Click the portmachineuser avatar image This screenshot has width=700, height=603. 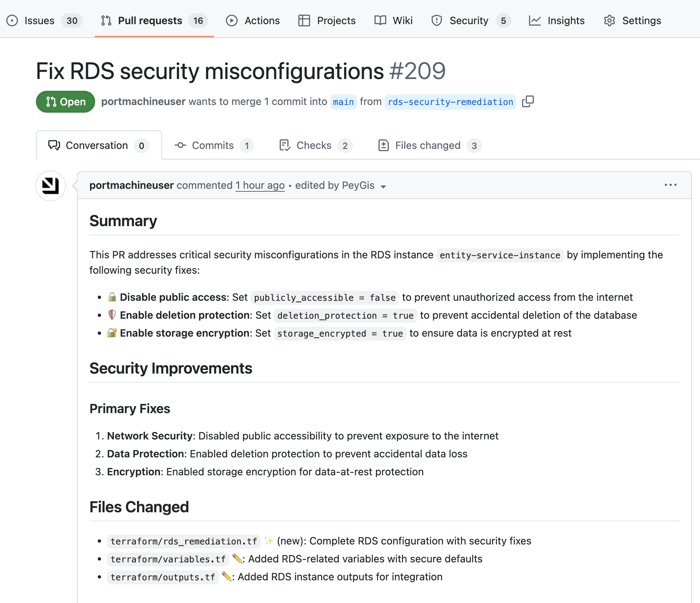click(51, 186)
